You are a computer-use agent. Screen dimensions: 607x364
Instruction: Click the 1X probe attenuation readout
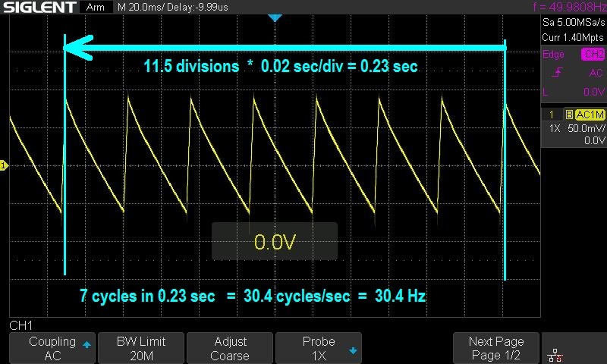click(555, 128)
